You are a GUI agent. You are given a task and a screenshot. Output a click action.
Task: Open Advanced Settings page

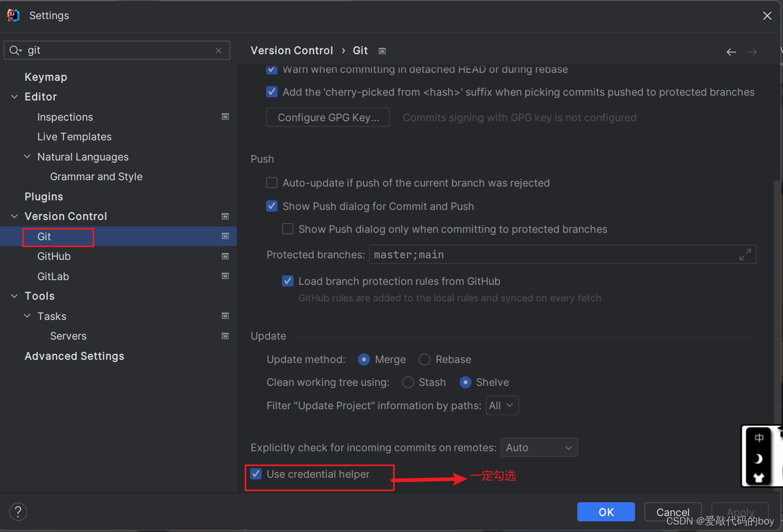[74, 356]
